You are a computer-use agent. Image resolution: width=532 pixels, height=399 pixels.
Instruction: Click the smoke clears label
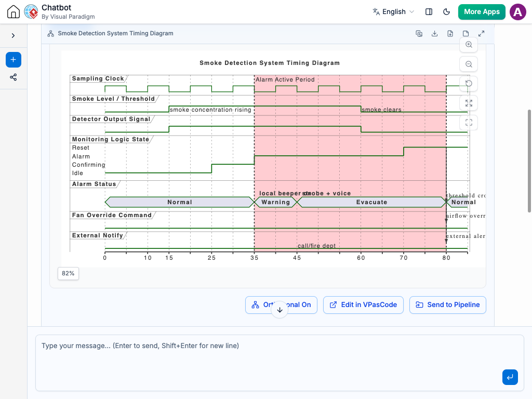[x=381, y=110]
